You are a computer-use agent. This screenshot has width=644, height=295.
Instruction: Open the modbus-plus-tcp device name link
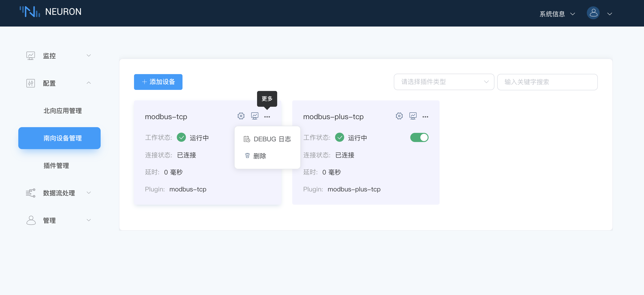point(333,117)
